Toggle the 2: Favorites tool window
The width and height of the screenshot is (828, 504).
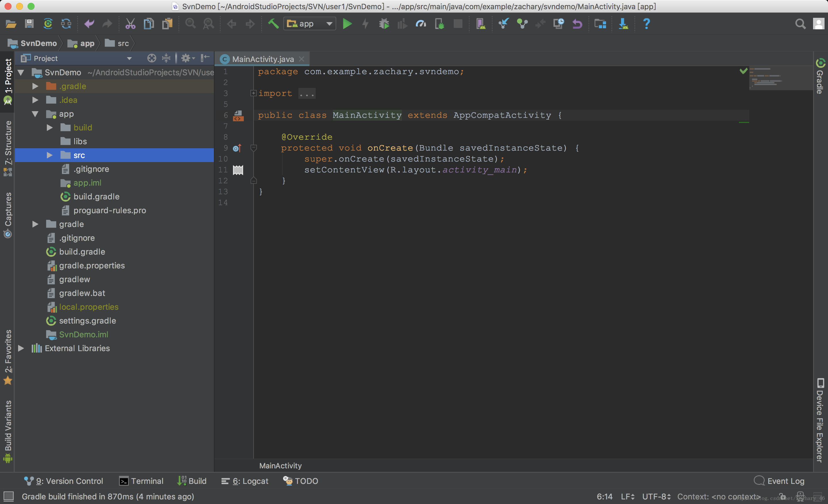click(8, 357)
